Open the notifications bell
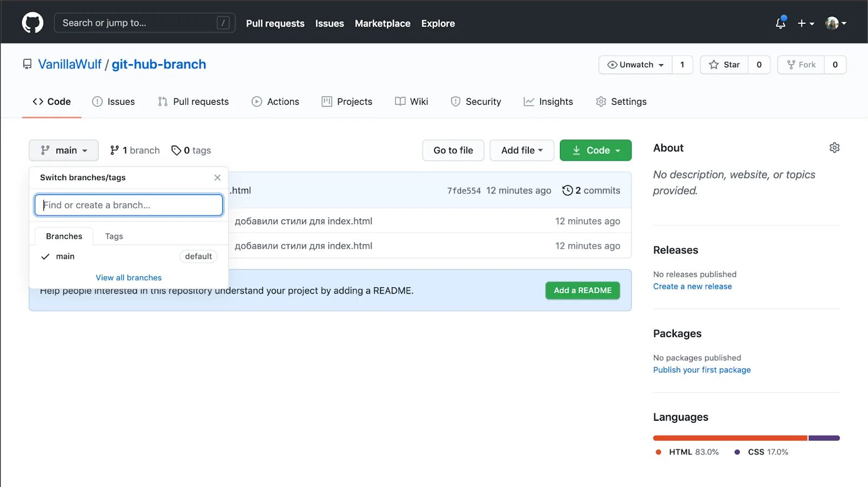 click(x=781, y=23)
